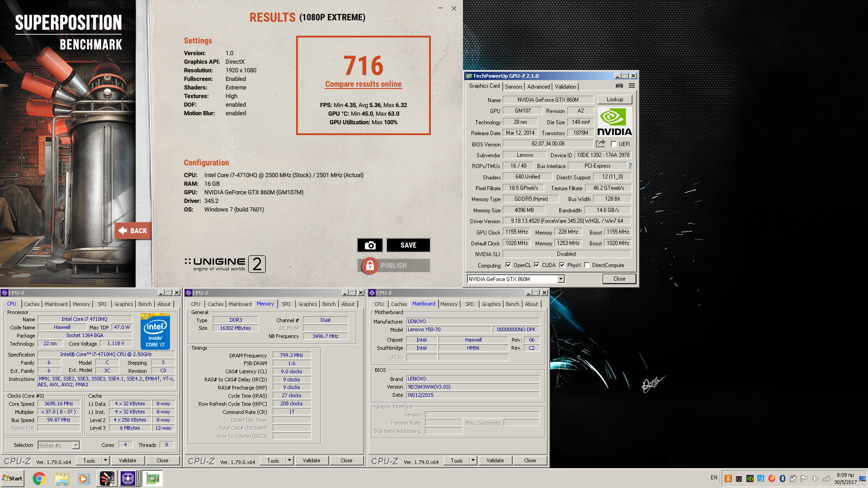The image size is (868, 488).
Task: Open the Action Center flag icon
Action: tap(804, 479)
